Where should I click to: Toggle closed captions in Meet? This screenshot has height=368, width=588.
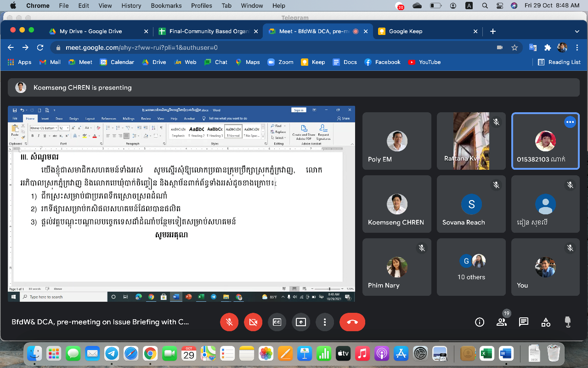point(277,322)
